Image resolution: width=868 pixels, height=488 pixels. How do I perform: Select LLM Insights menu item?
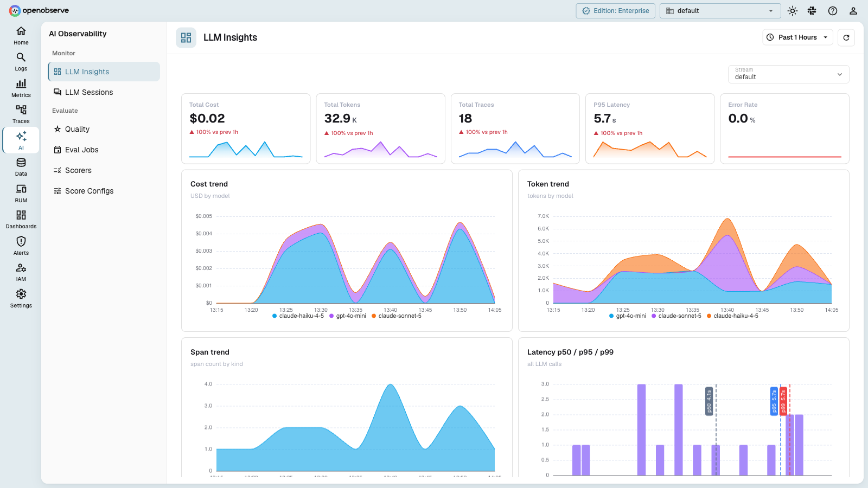click(x=104, y=72)
